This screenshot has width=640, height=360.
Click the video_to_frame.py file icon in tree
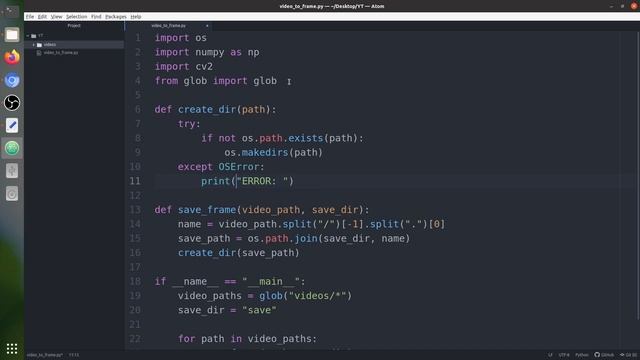(x=39, y=53)
